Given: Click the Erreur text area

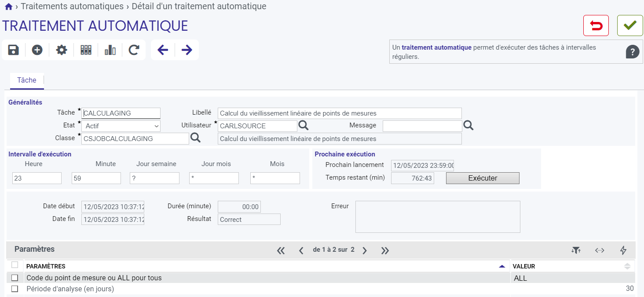Looking at the screenshot, I should [438, 217].
